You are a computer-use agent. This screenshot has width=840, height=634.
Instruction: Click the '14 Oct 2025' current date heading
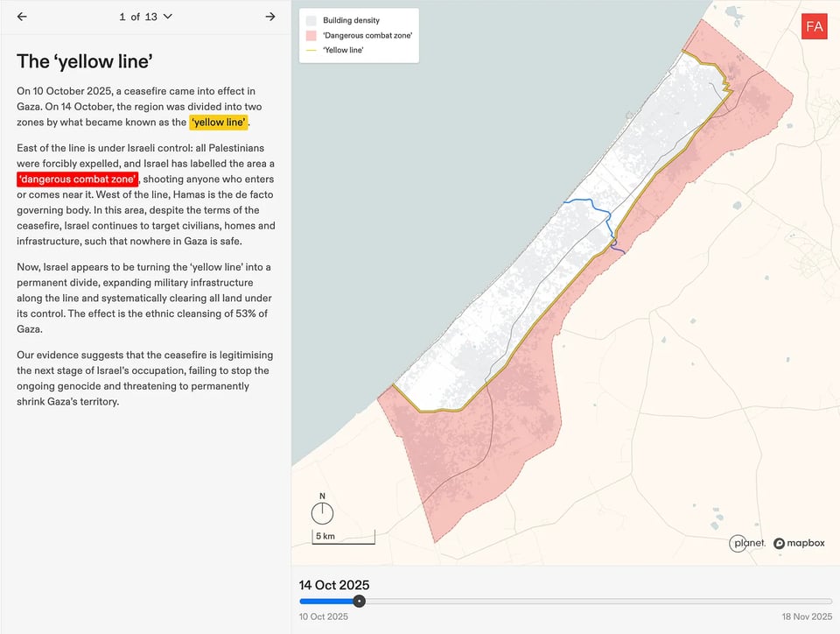click(x=334, y=585)
